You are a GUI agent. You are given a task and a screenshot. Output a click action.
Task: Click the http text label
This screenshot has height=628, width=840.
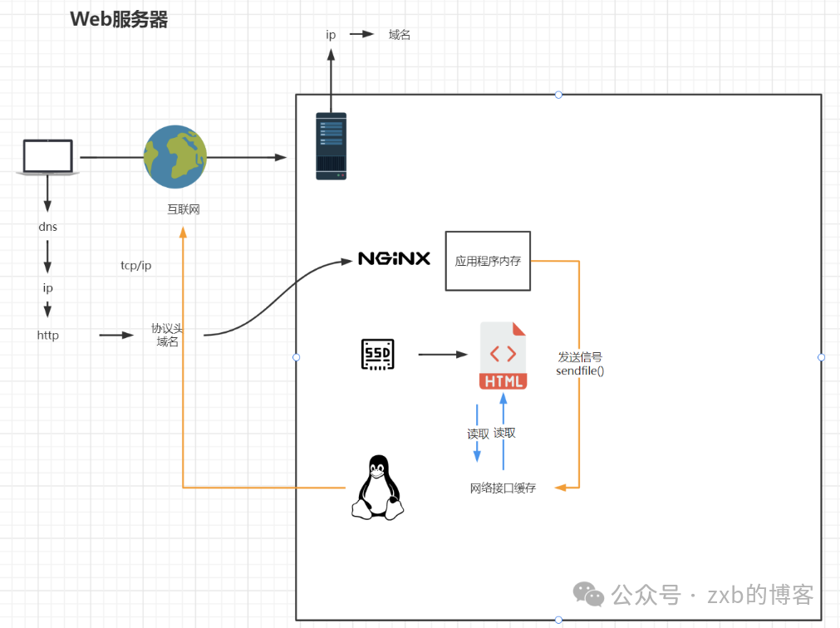[x=48, y=336]
